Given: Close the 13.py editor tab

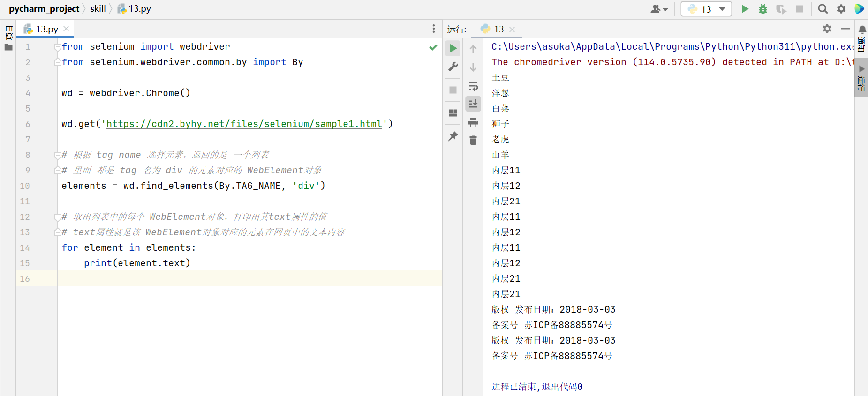Looking at the screenshot, I should pyautogui.click(x=66, y=29).
